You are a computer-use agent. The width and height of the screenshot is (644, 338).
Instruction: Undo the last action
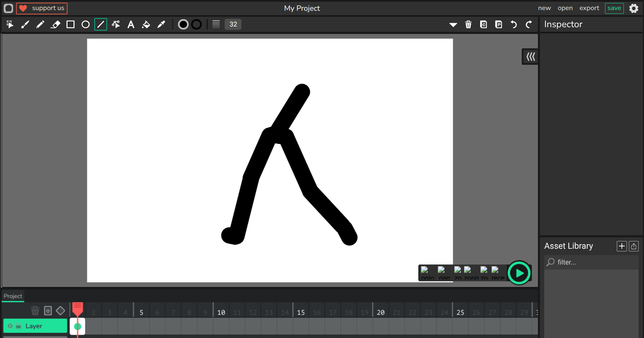513,25
